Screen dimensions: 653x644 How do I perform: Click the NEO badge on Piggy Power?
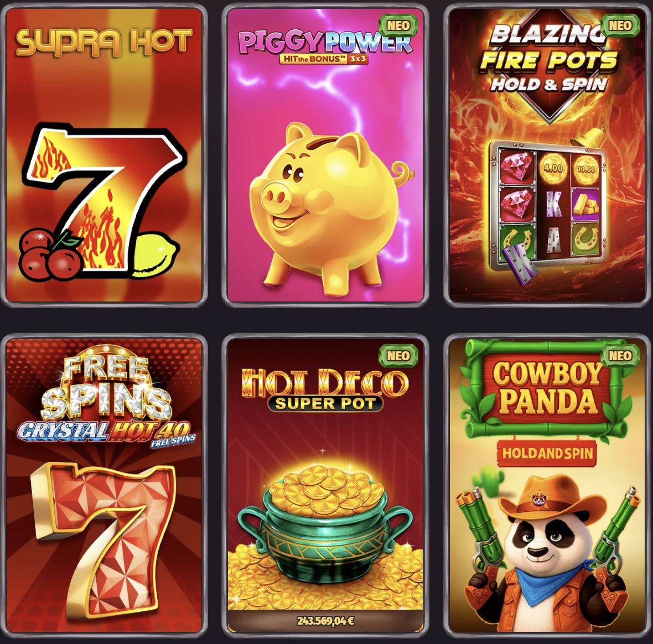tap(398, 25)
